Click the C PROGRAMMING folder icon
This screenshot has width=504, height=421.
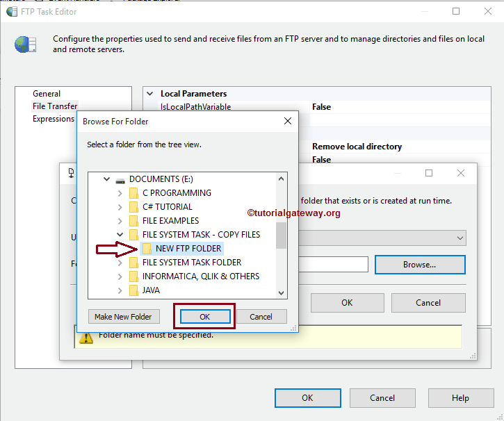(133, 193)
